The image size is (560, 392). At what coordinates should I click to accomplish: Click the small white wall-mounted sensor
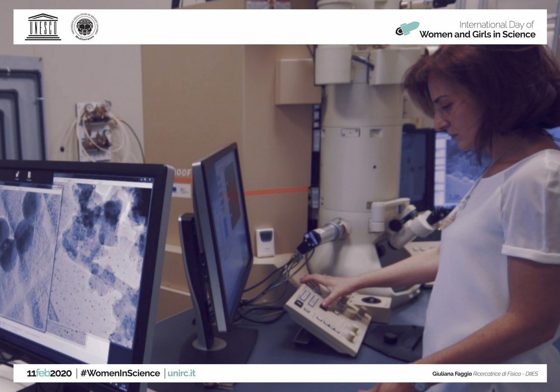pos(265,242)
